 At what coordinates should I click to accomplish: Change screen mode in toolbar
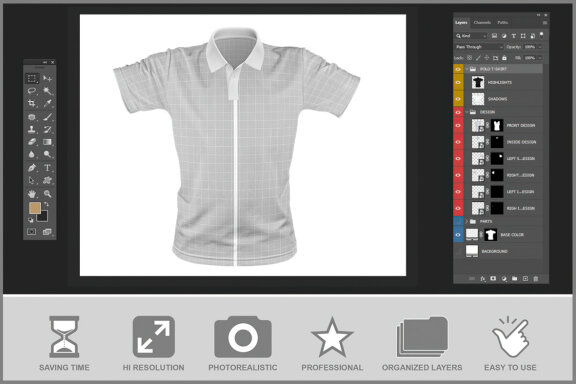tap(47, 232)
